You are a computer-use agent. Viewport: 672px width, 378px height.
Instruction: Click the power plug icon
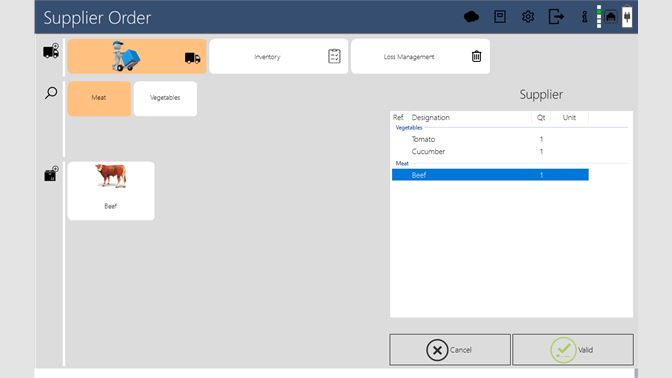[x=627, y=17]
